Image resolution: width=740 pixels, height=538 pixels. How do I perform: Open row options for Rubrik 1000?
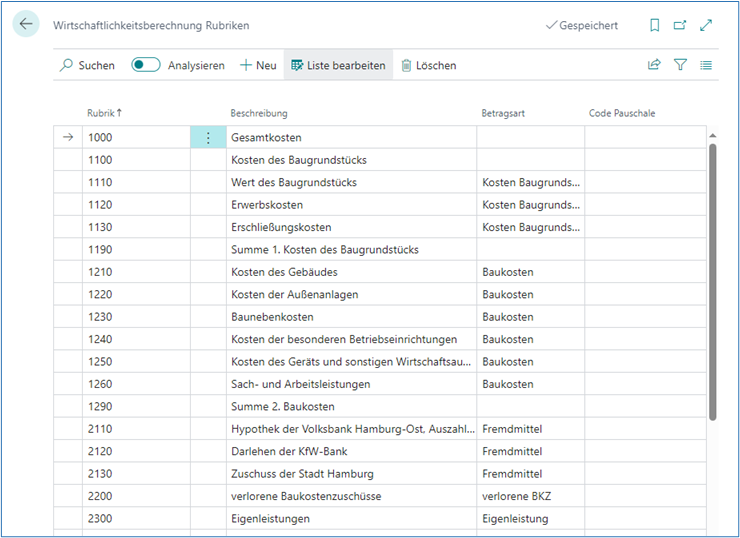[x=208, y=138]
